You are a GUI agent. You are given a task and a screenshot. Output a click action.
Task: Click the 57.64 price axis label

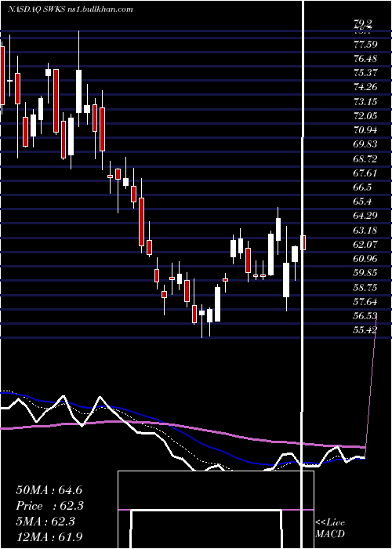[x=365, y=301]
